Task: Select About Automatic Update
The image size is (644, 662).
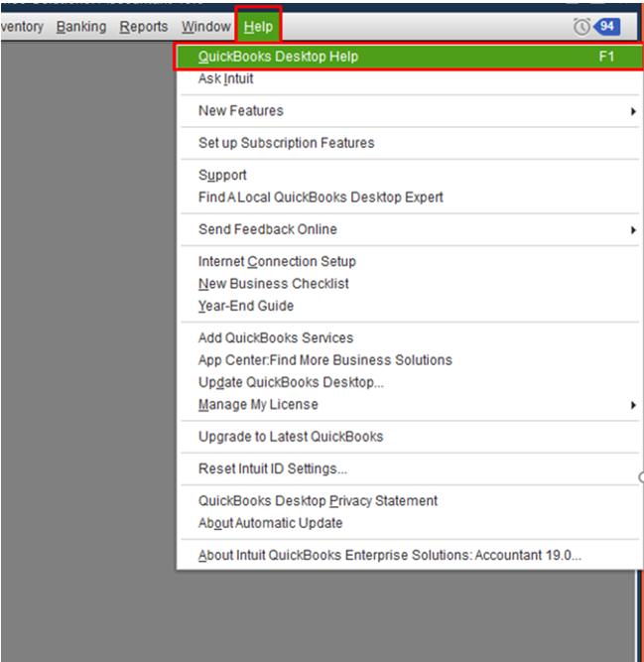Action: [409, 523]
